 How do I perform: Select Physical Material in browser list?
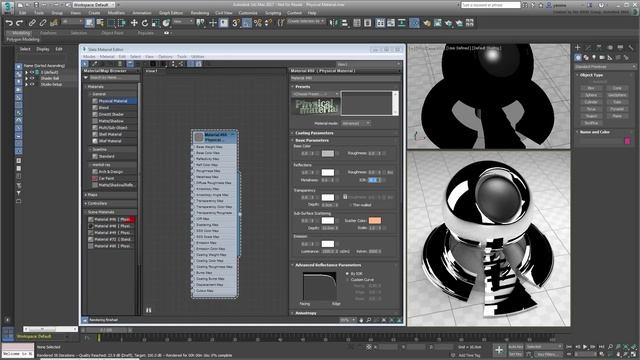click(x=113, y=101)
